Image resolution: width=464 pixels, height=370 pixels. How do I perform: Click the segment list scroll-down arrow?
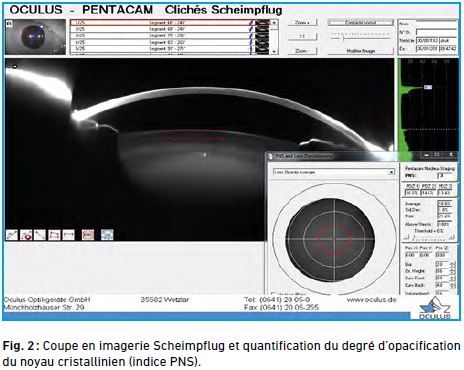[x=274, y=51]
